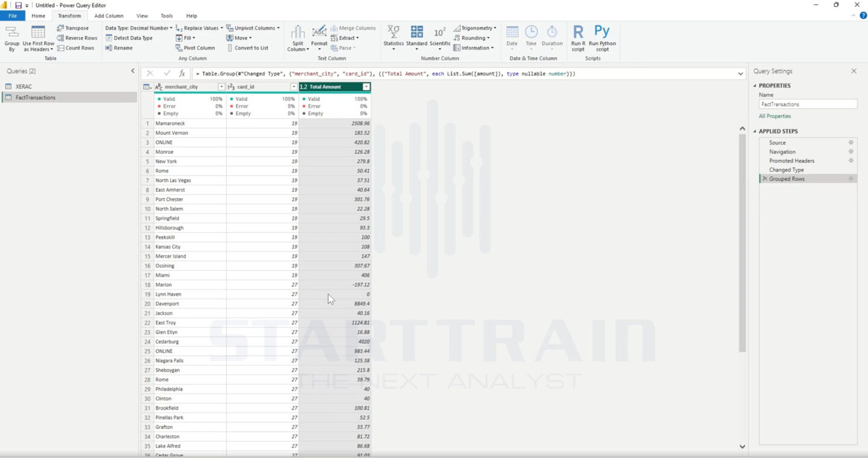868x458 pixels.
Task: Open card_id column filter dropdown
Action: (294, 87)
